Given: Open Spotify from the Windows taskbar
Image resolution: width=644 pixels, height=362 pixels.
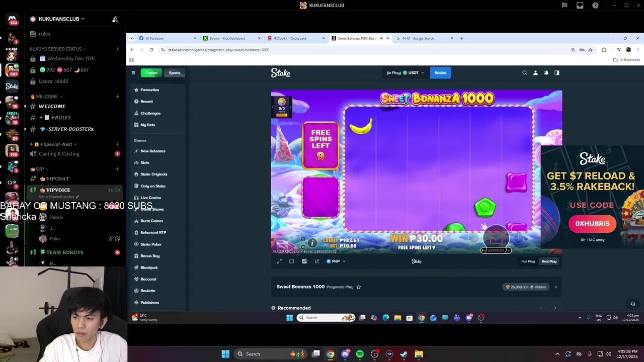Looking at the screenshot, I should tap(360, 354).
